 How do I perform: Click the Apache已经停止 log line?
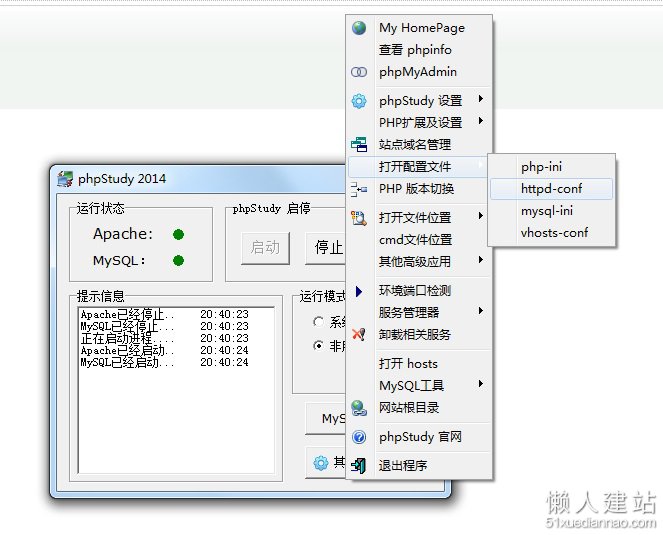164,314
